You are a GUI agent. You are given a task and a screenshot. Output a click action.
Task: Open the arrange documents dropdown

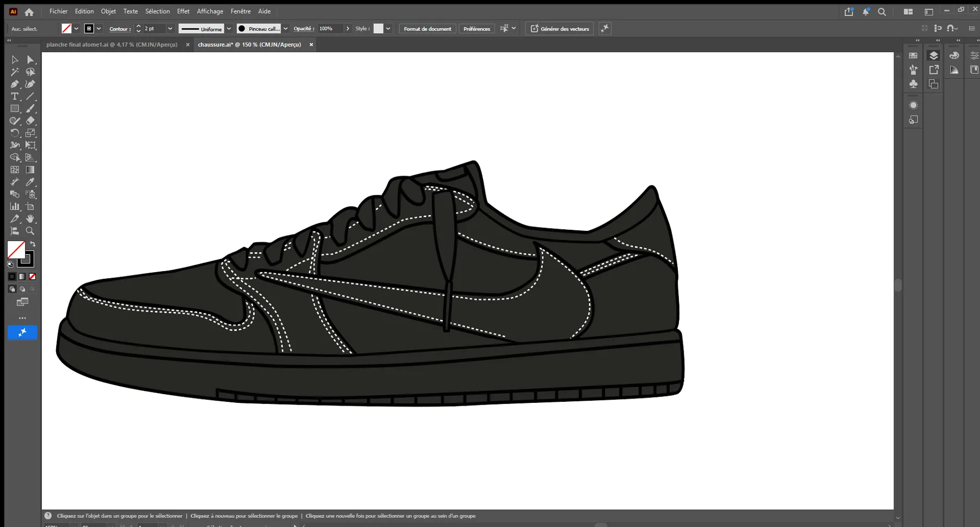pos(908,11)
